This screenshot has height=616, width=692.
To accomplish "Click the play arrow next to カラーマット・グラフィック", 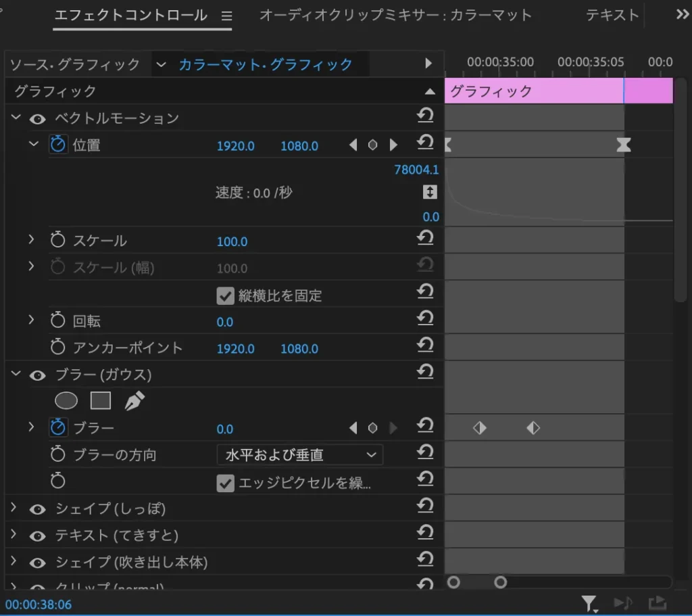I will click(x=430, y=64).
